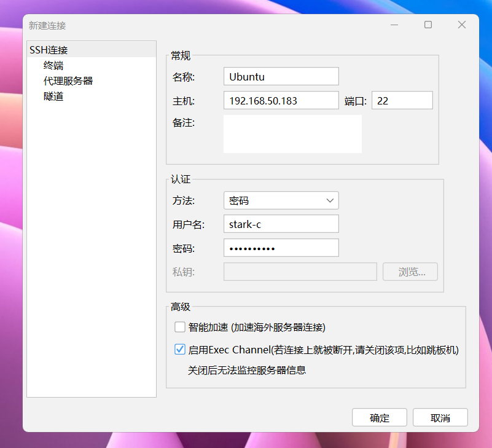492x448 pixels.
Task: Click the 端口 field showing 22
Action: click(402, 100)
